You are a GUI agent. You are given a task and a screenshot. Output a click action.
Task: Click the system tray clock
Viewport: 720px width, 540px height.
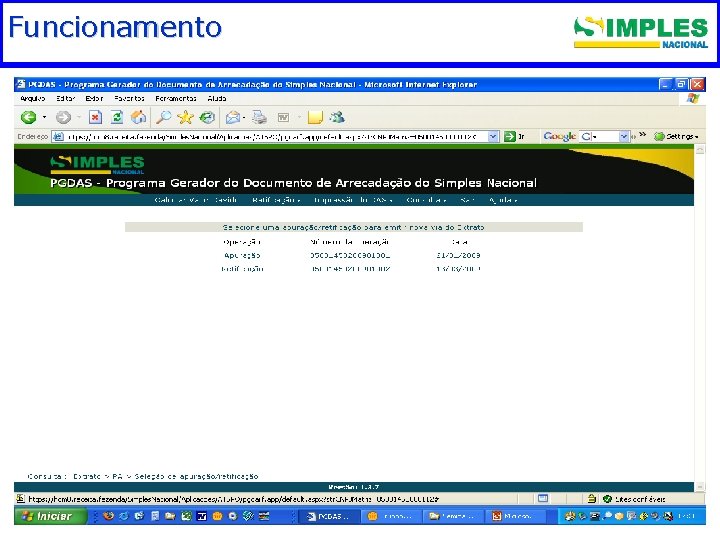click(686, 516)
